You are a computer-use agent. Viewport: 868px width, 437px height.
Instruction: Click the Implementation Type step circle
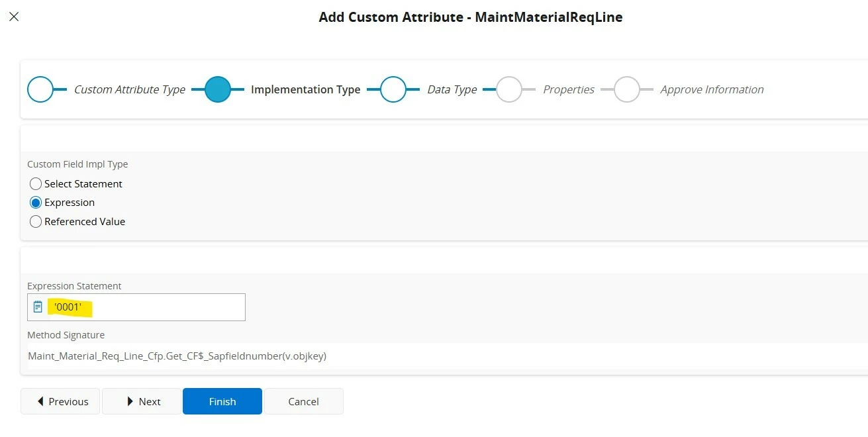[x=217, y=89]
